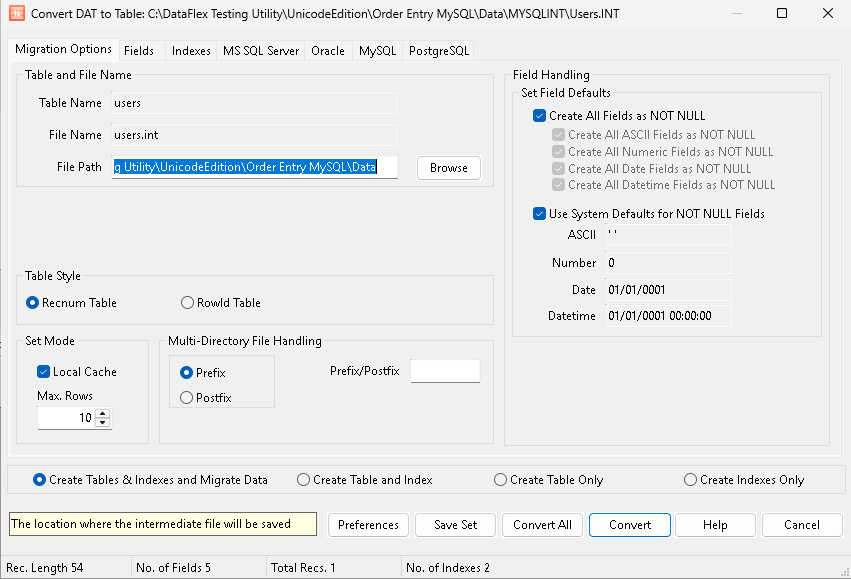Click the File Path text field
This screenshot has width=851, height=579.
tap(255, 167)
